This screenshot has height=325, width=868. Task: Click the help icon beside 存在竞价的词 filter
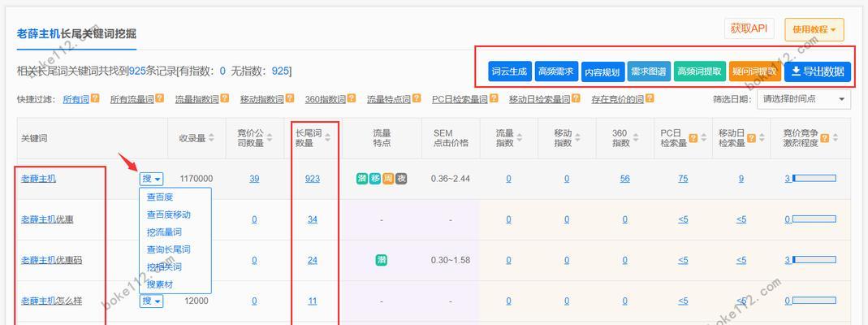tap(649, 98)
